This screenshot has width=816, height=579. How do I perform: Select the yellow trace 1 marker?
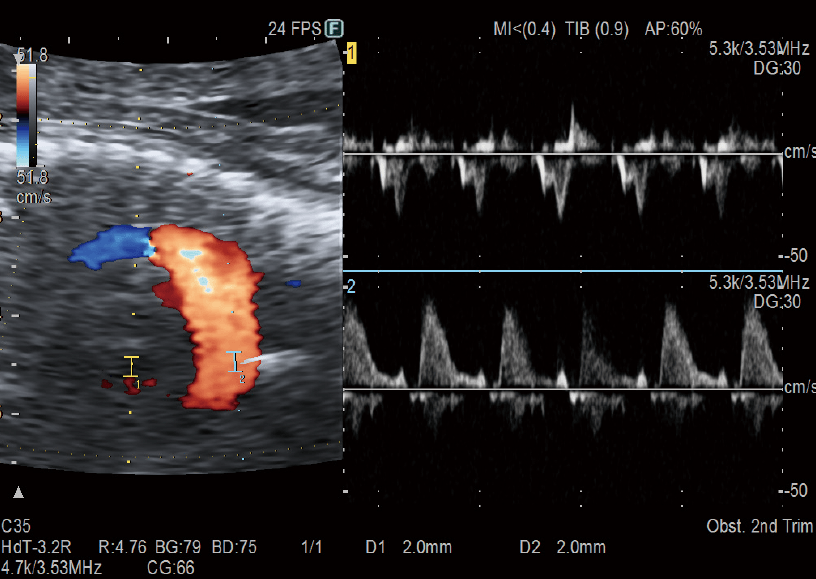351,54
